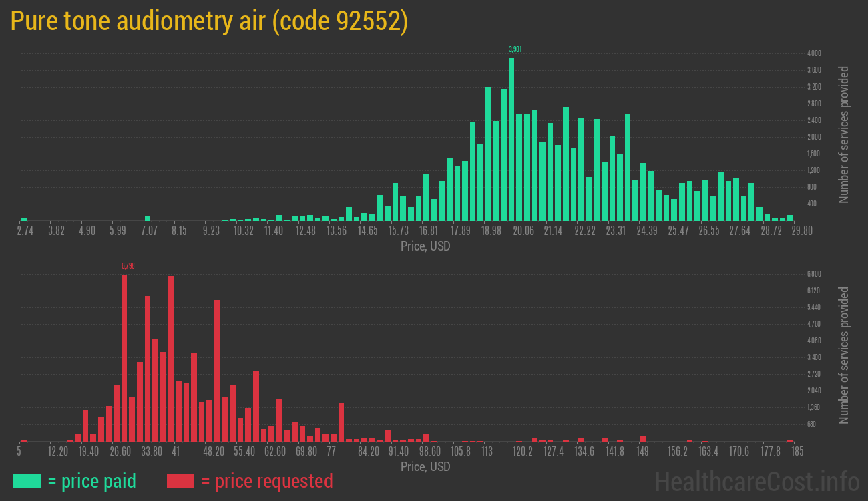The width and height of the screenshot is (868, 501).
Task: Click the 6,798 peak value label
Action: click(x=128, y=266)
